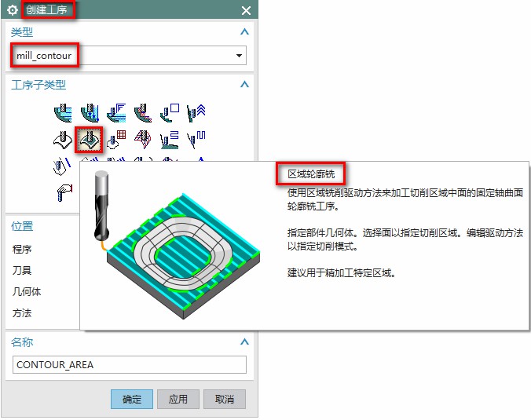531x420 pixels.
Task: Open the dialog settings gear icon
Action: pos(13,10)
